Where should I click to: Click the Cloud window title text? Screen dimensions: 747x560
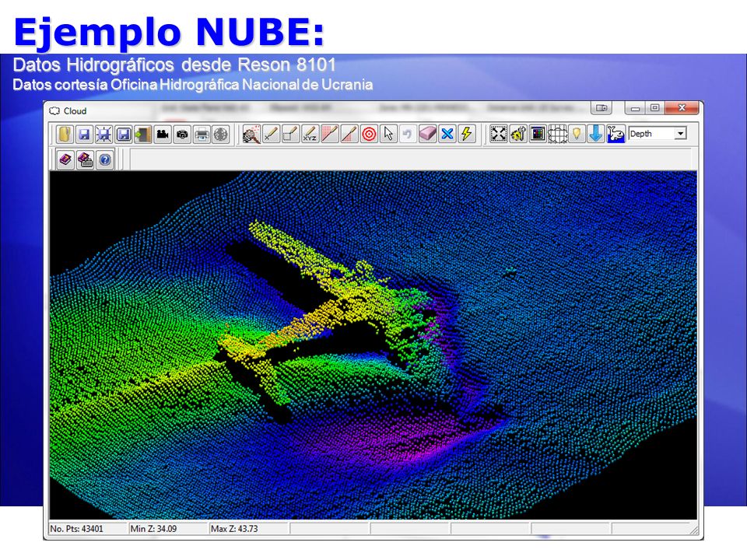coord(75,111)
